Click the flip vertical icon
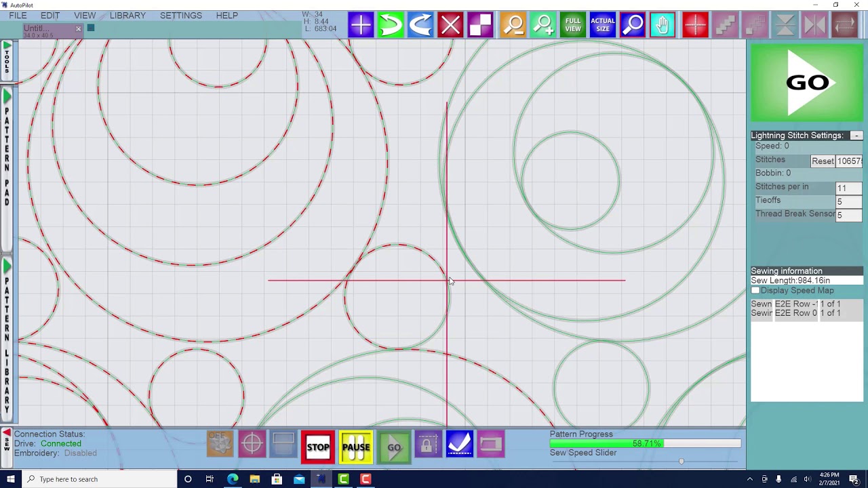The height and width of the screenshot is (488, 868). [785, 26]
